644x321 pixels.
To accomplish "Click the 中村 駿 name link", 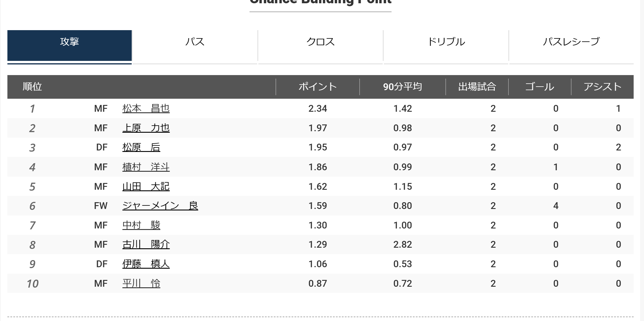I will pos(141,225).
